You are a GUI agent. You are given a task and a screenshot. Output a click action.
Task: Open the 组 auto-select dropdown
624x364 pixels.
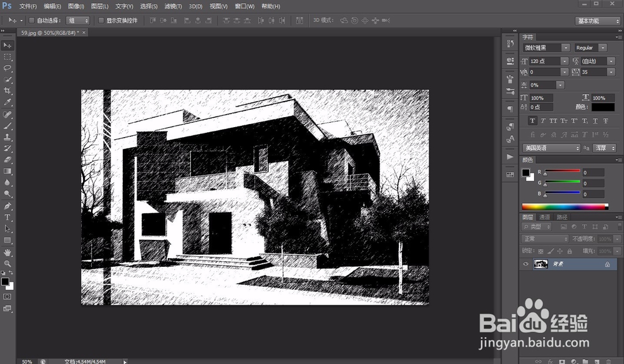coord(78,21)
